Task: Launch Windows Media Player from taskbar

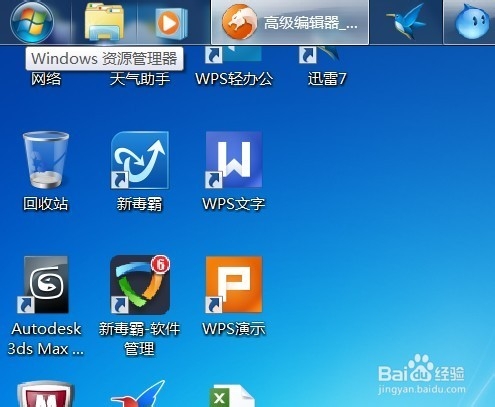Action: pos(171,23)
